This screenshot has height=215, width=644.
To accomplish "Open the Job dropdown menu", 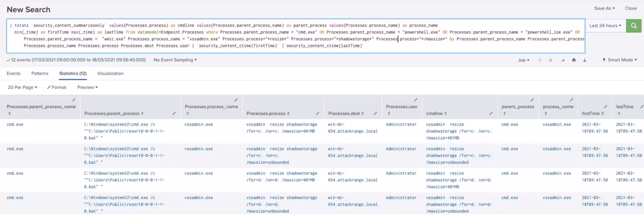I will click(524, 60).
